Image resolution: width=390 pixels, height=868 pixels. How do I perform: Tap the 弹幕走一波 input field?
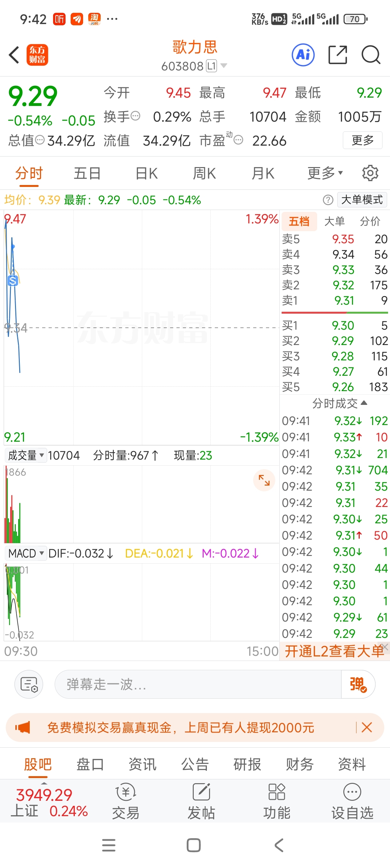[x=198, y=684]
